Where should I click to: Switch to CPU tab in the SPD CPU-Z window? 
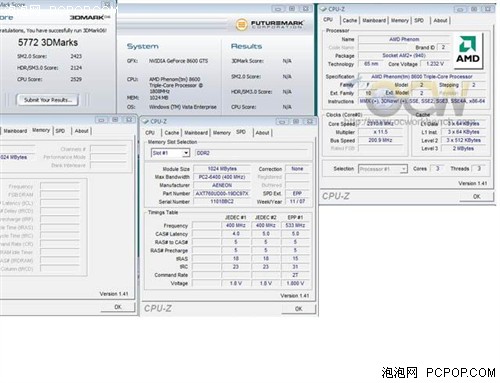pyautogui.click(x=150, y=133)
